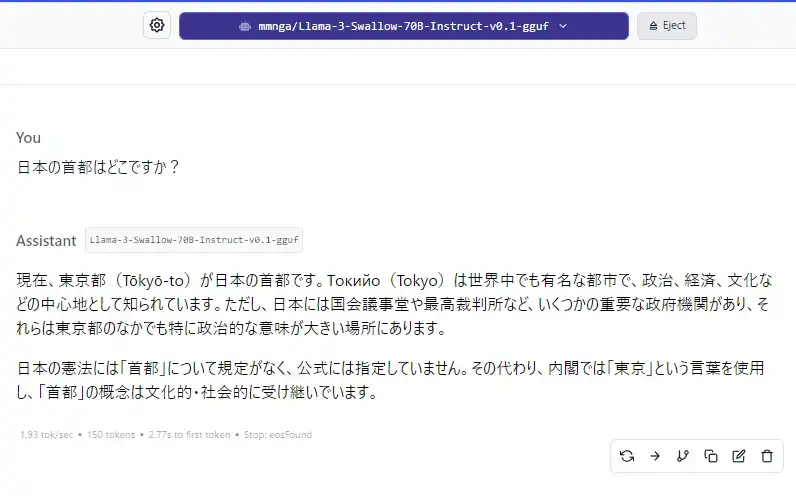Click the robot icon in model selector
Image resolution: width=796 pixels, height=496 pixels.
tap(245, 26)
